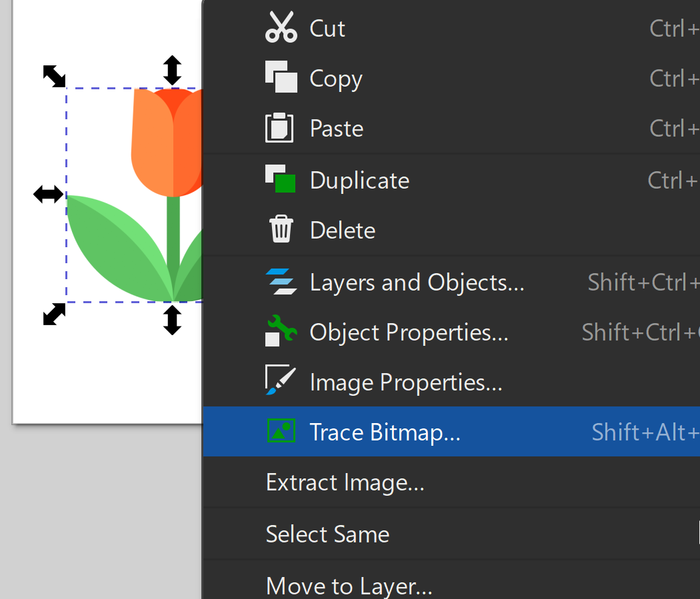Open Image Properties... dialog
Image resolution: width=700 pixels, height=599 pixels.
pos(405,382)
